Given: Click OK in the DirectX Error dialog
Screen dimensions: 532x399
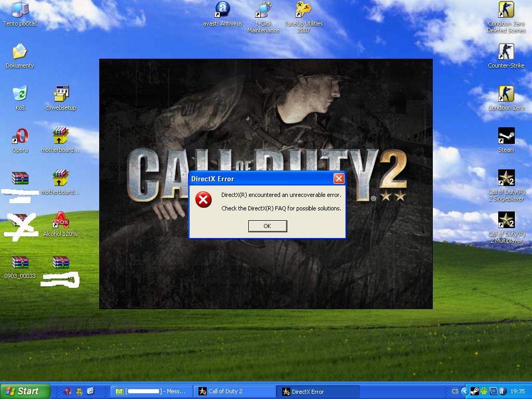Looking at the screenshot, I should [268, 226].
